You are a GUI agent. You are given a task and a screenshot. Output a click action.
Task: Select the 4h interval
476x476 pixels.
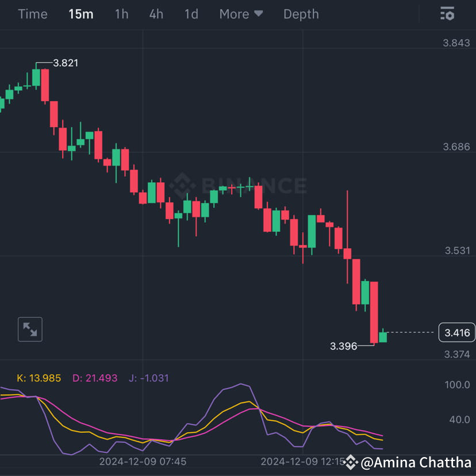tap(156, 14)
